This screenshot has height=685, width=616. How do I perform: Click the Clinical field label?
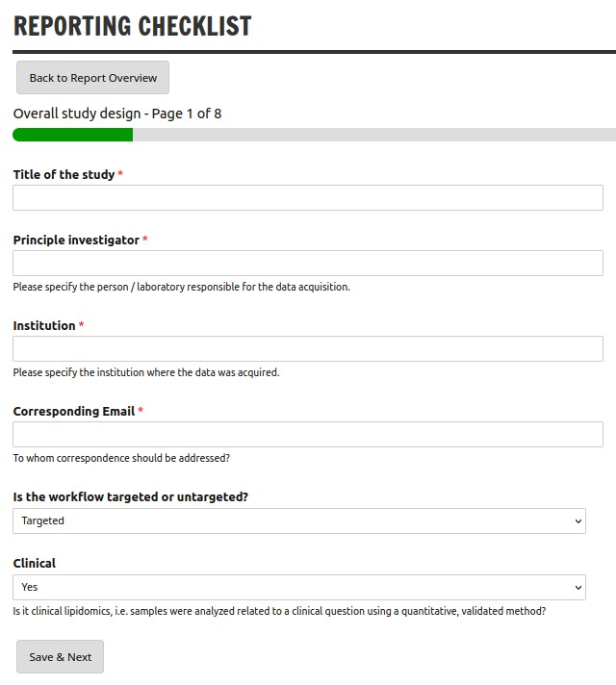(x=35, y=563)
